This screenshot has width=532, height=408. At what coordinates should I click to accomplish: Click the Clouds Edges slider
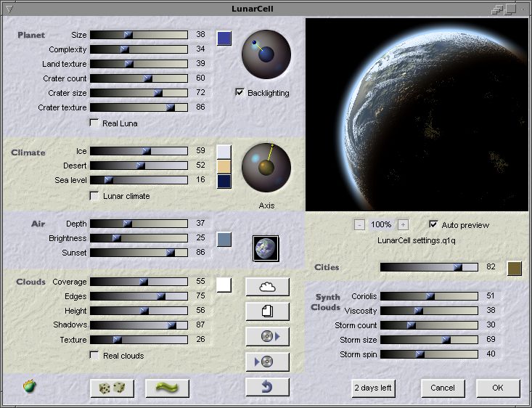coord(139,296)
